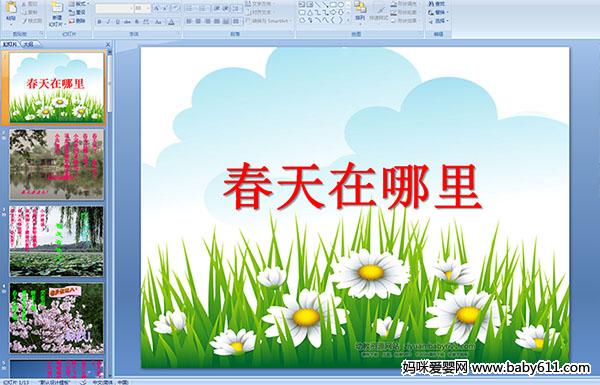Click the Convert to SmartArt button

pos(268,21)
